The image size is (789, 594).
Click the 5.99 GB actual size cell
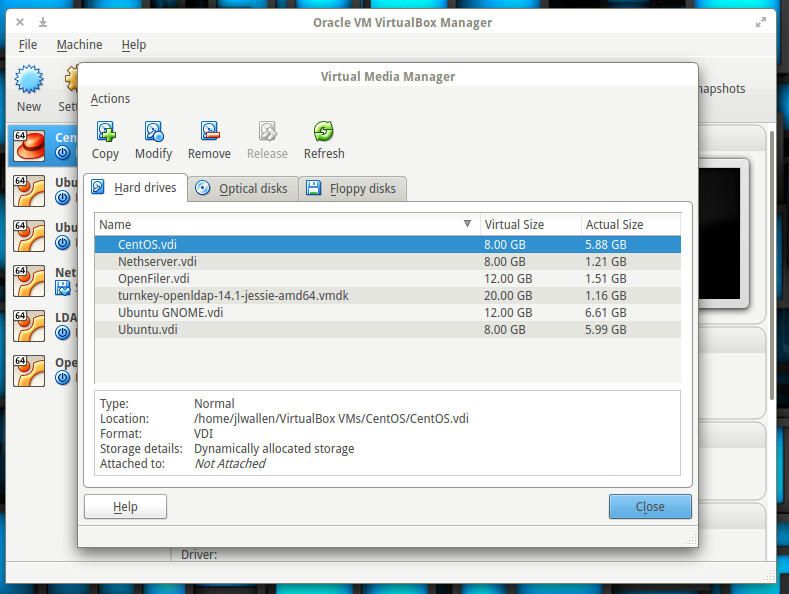pyautogui.click(x=606, y=330)
